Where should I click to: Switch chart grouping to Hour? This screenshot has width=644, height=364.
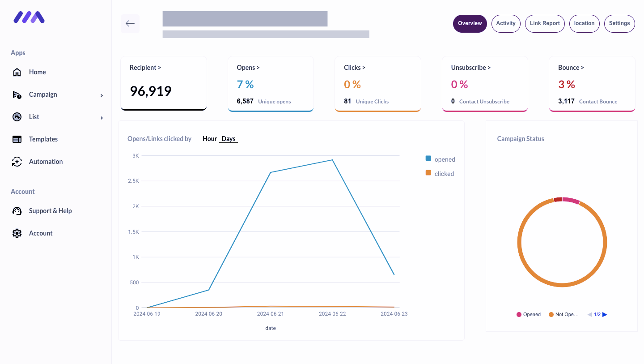(209, 139)
